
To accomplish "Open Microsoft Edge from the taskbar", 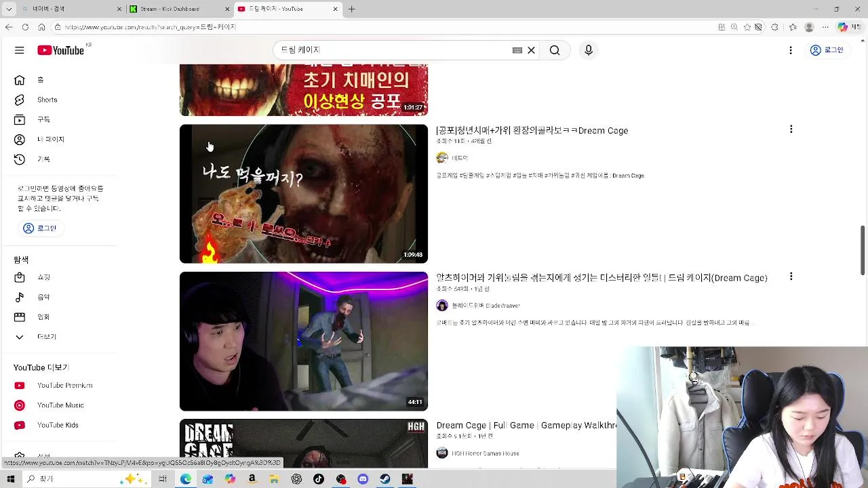I will click(x=185, y=479).
